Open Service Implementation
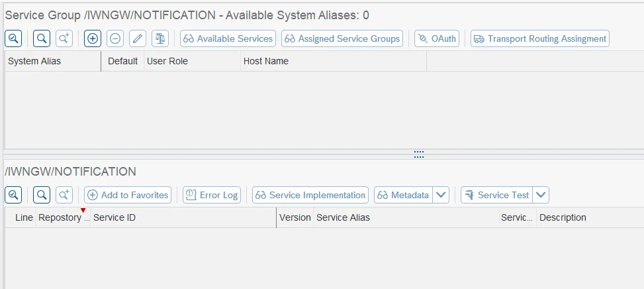 (x=310, y=195)
